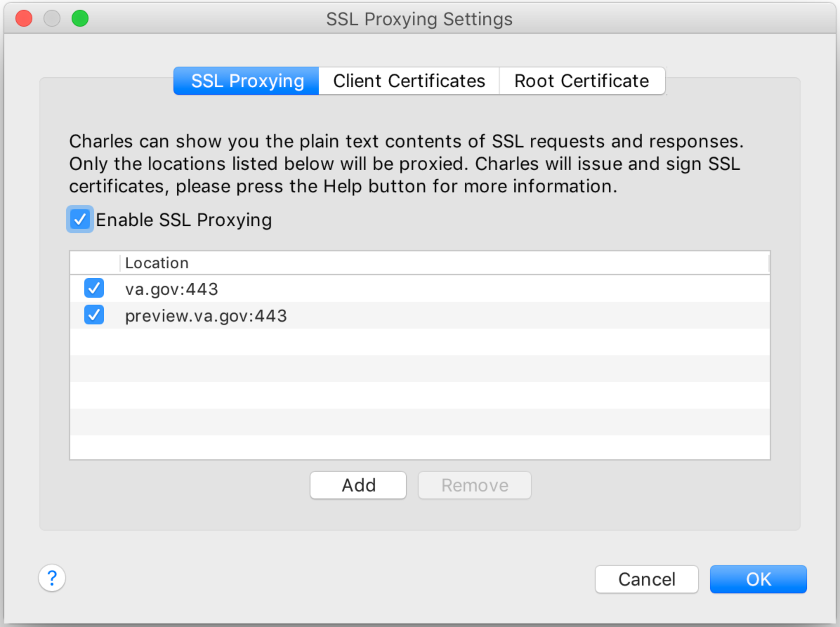Disable preview.va.gov:443 proxying checkbox

click(94, 315)
